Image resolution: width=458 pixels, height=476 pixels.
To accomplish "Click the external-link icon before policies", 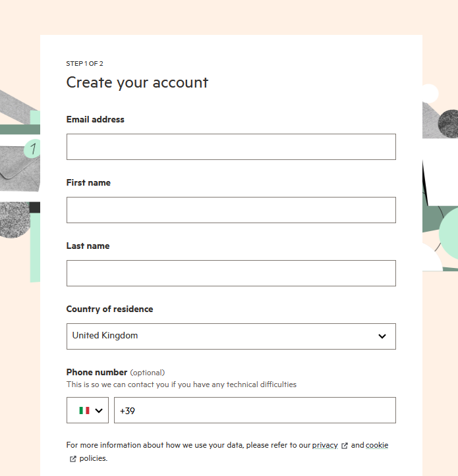I will [x=72, y=459].
